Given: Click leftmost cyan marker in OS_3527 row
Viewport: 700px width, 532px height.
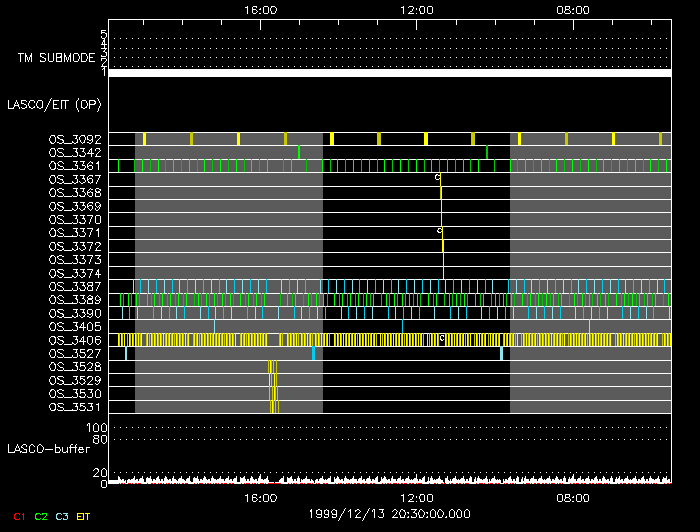Looking at the screenshot, I should pos(126,353).
